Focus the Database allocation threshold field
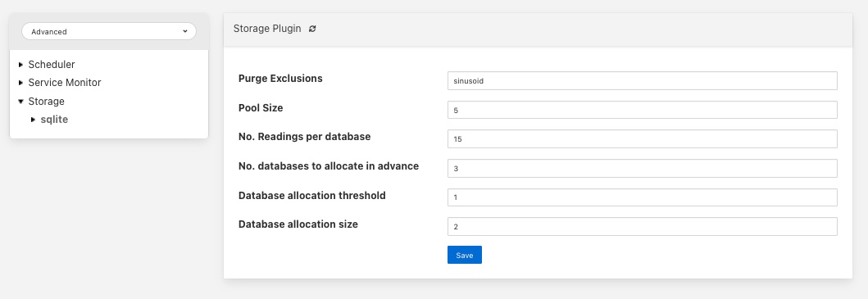 [x=642, y=197]
